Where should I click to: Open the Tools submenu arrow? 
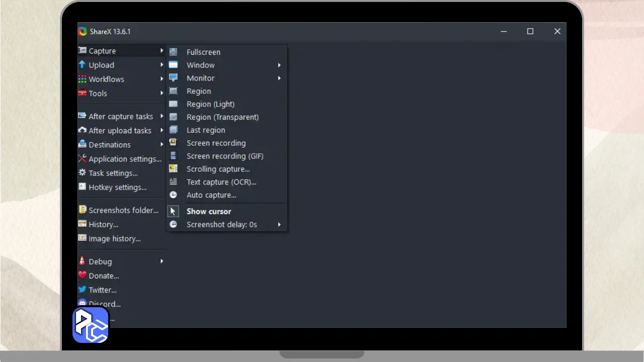click(162, 93)
